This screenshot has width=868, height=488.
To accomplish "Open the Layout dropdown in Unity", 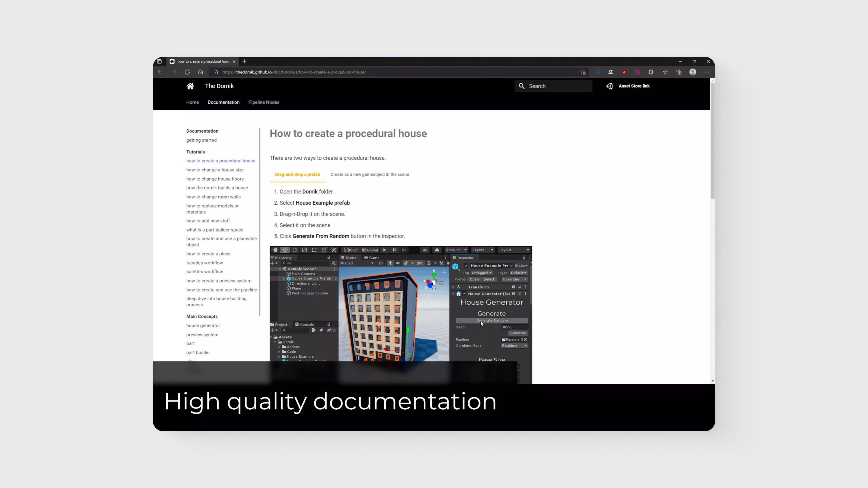I will coord(514,250).
